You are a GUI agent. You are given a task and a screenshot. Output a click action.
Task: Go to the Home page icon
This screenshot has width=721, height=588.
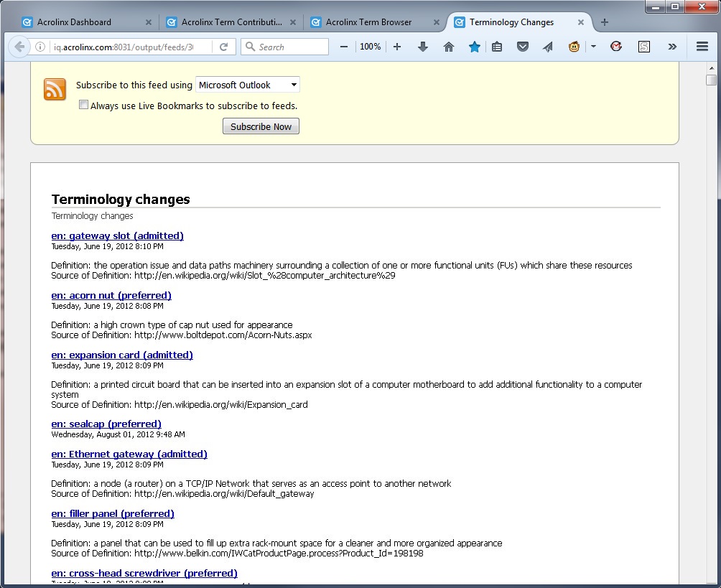[449, 47]
